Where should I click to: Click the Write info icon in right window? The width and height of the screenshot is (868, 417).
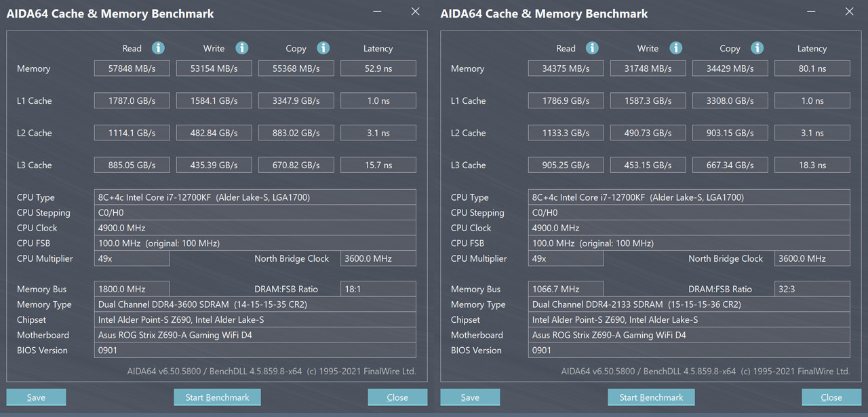675,48
